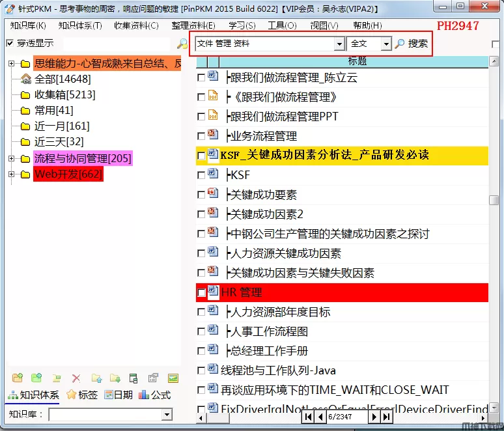Open the 视图(V) menu
This screenshot has width=504, height=431.
pos(324,25)
